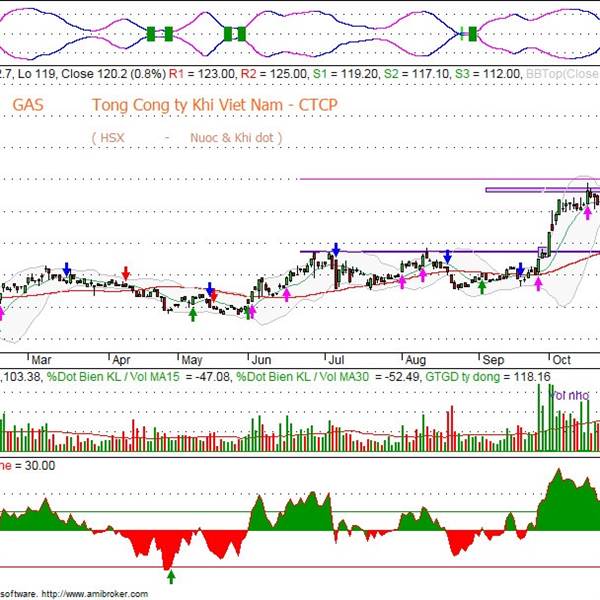Click the magenta up arrow below October candles
Image resolution: width=600 pixels, height=600 pixels.
coord(587,213)
